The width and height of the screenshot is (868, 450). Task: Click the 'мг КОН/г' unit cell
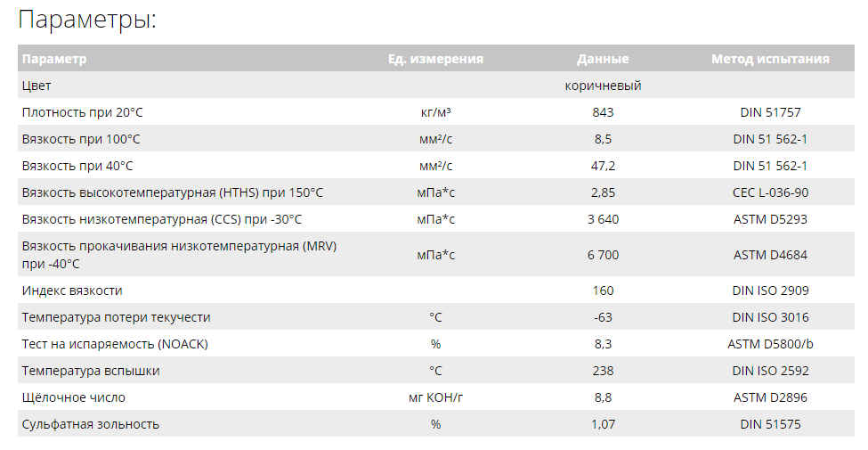435,397
